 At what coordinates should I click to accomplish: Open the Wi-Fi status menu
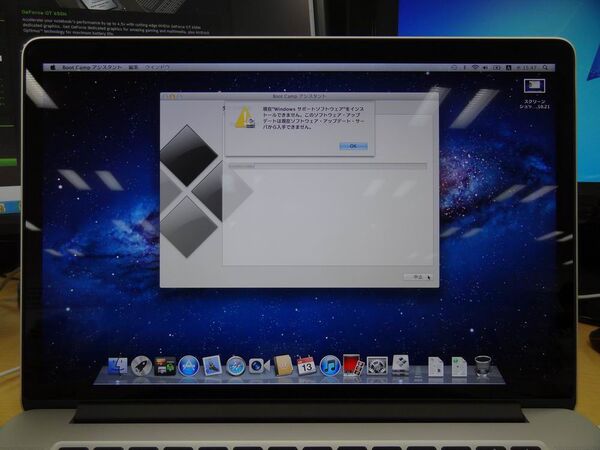475,67
